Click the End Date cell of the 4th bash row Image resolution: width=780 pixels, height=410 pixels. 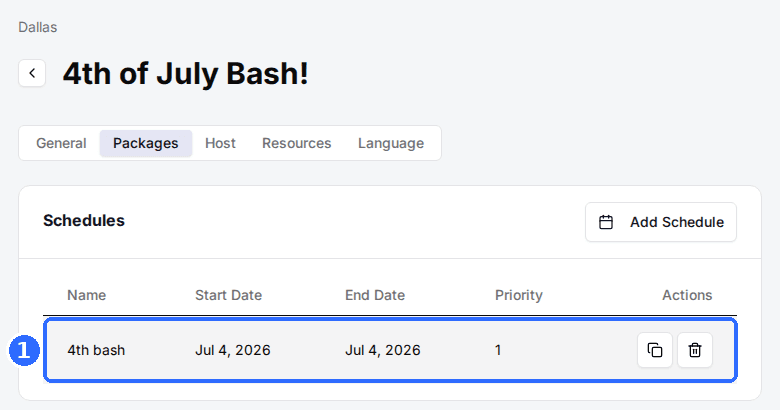click(x=383, y=350)
